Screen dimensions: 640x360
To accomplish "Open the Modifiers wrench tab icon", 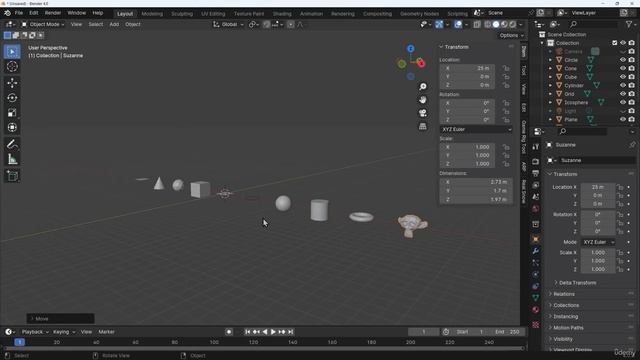I will 536,251.
